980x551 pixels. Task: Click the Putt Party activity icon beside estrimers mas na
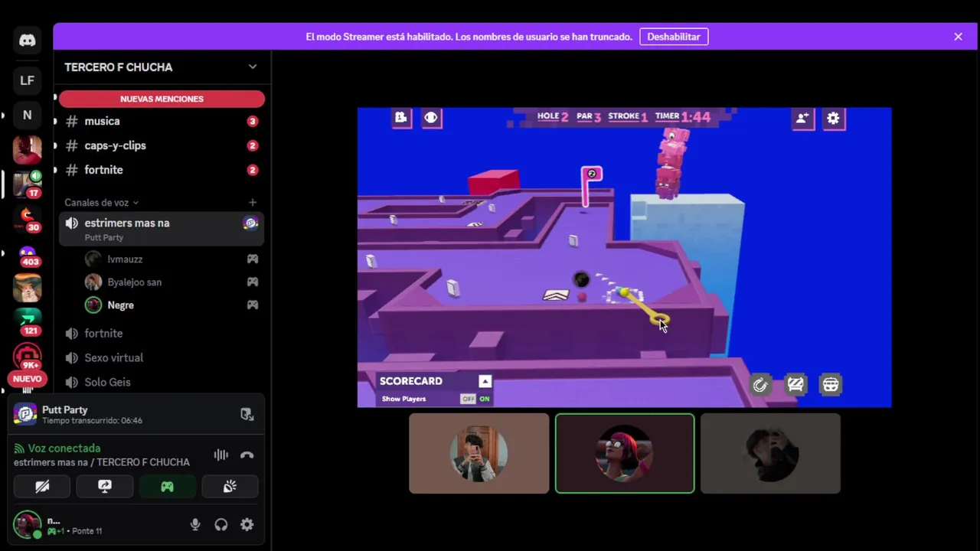(250, 223)
